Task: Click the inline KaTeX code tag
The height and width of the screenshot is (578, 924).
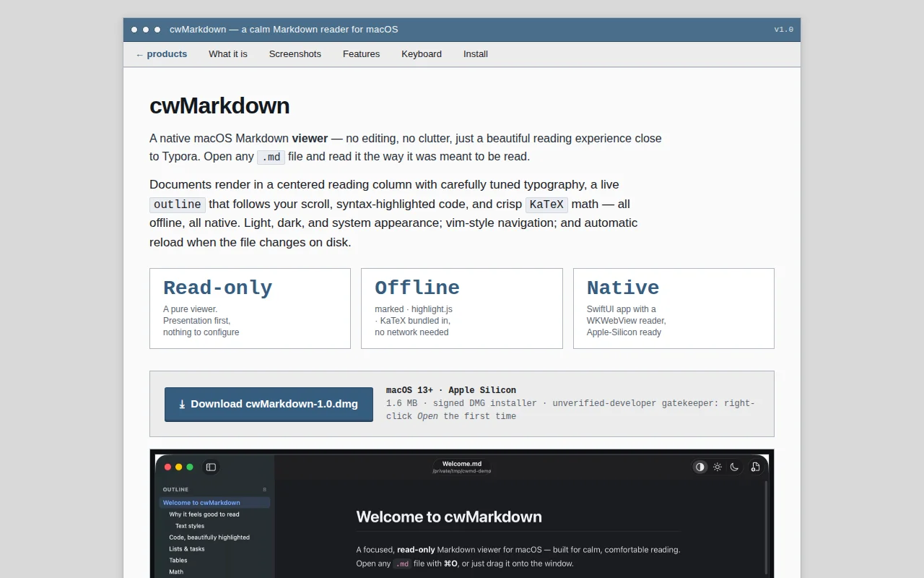Action: point(546,204)
